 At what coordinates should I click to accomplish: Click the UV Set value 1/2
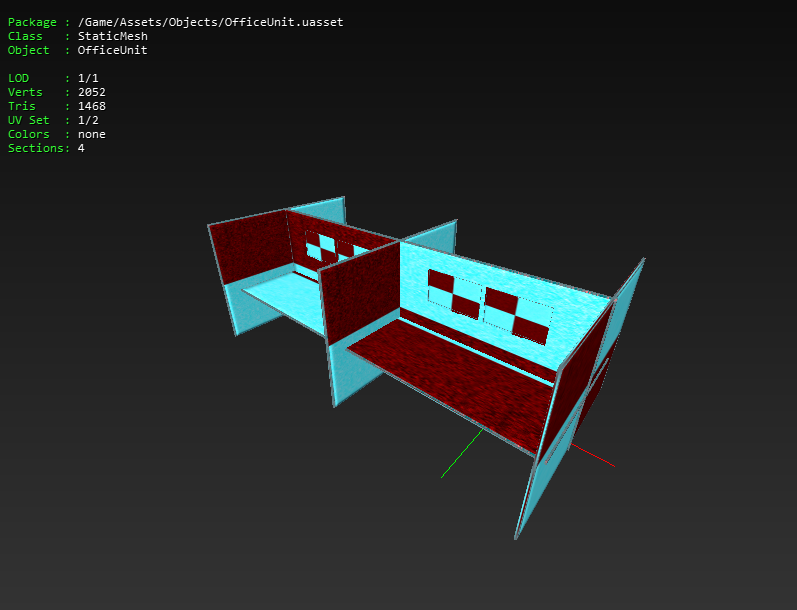click(x=88, y=120)
